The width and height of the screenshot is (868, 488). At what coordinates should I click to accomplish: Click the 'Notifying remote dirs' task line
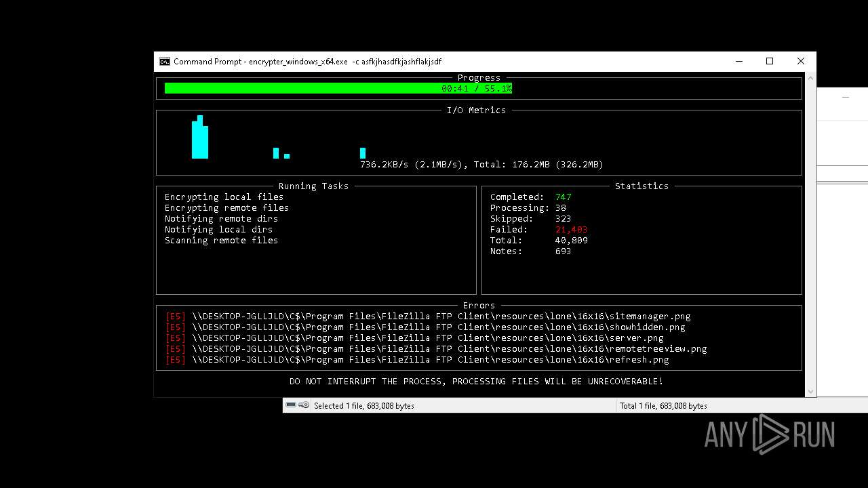pos(221,219)
